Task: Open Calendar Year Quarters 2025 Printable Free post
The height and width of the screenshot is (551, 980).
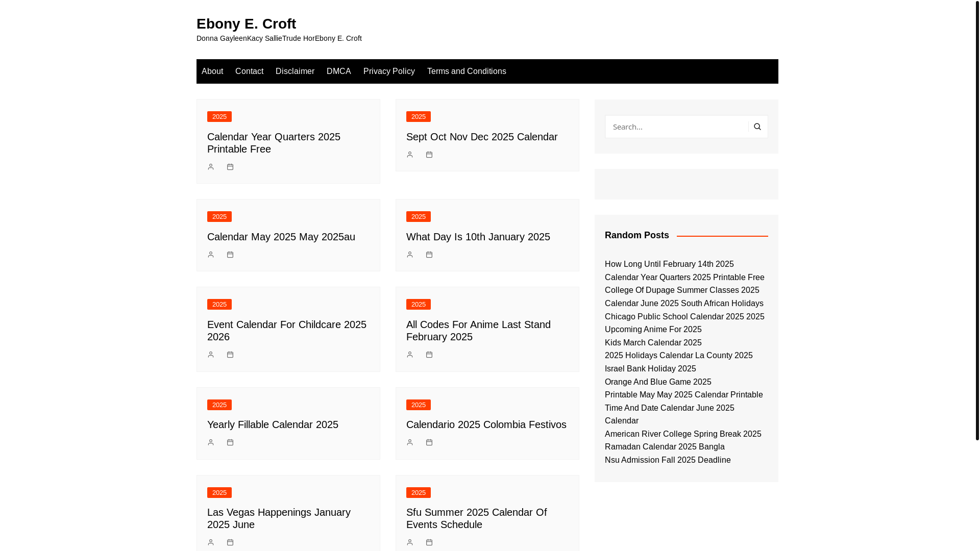Action: 274,143
